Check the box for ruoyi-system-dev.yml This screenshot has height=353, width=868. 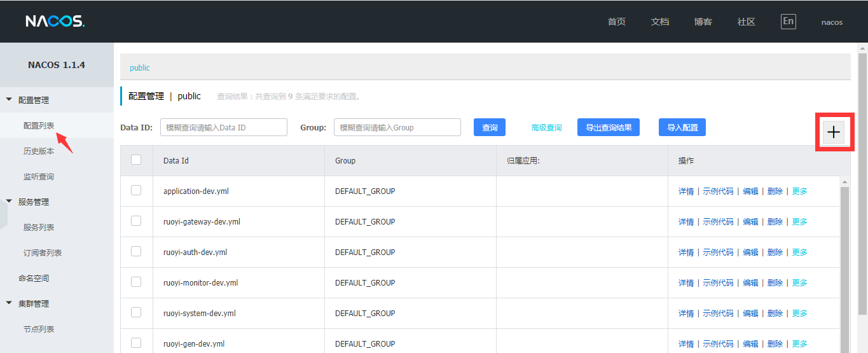tap(136, 312)
